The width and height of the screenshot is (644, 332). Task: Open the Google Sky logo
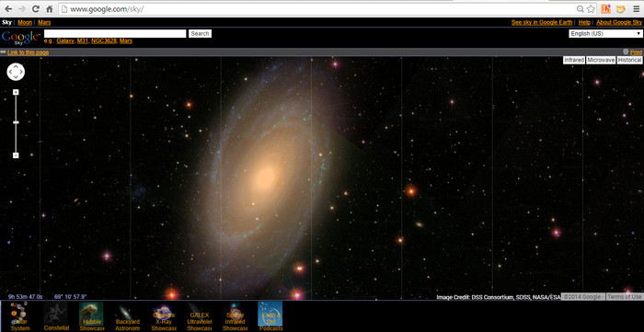(x=20, y=38)
